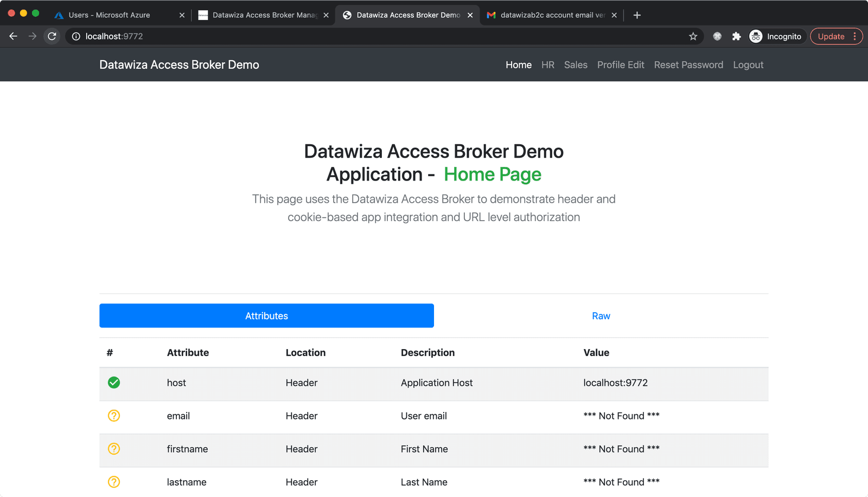Click the email attribute cell
The height and width of the screenshot is (497, 868).
[178, 416]
